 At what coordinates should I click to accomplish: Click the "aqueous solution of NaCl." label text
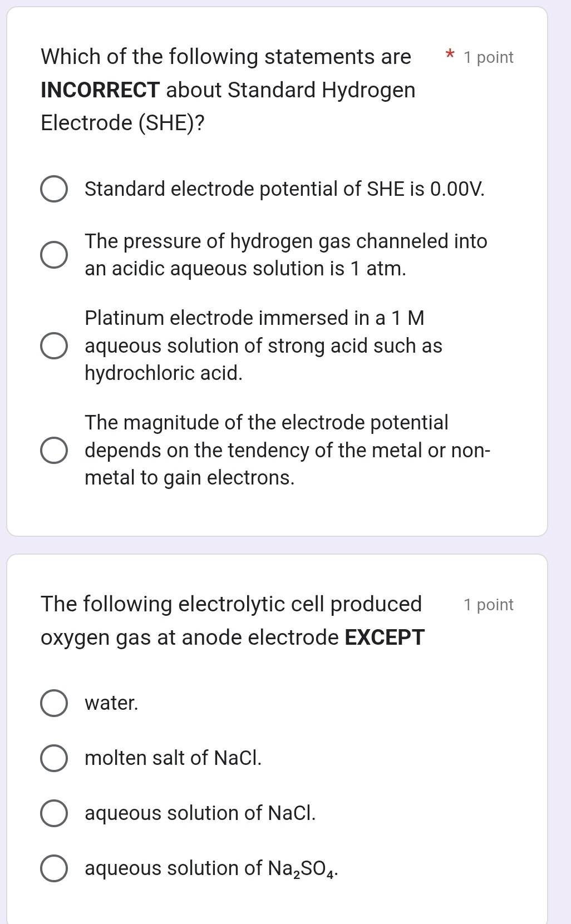point(200,813)
